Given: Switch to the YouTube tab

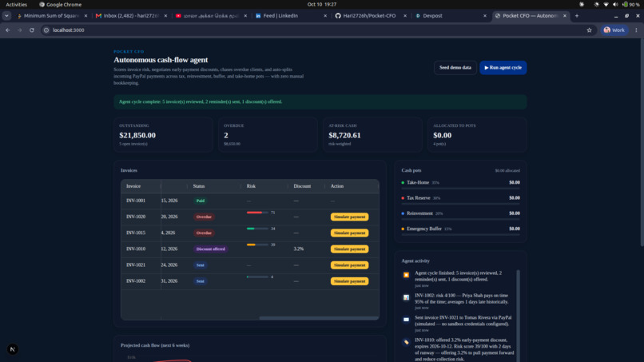Looking at the screenshot, I should coord(211,16).
